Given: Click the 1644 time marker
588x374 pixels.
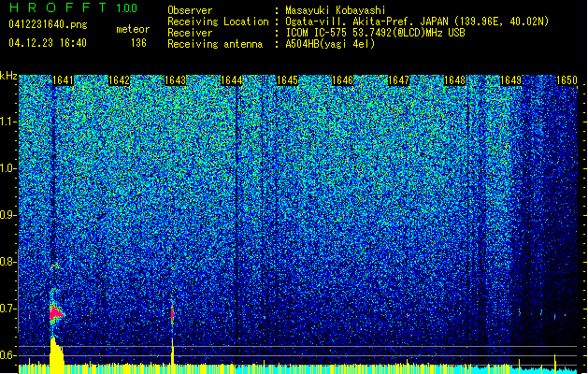Looking at the screenshot, I should [x=232, y=80].
